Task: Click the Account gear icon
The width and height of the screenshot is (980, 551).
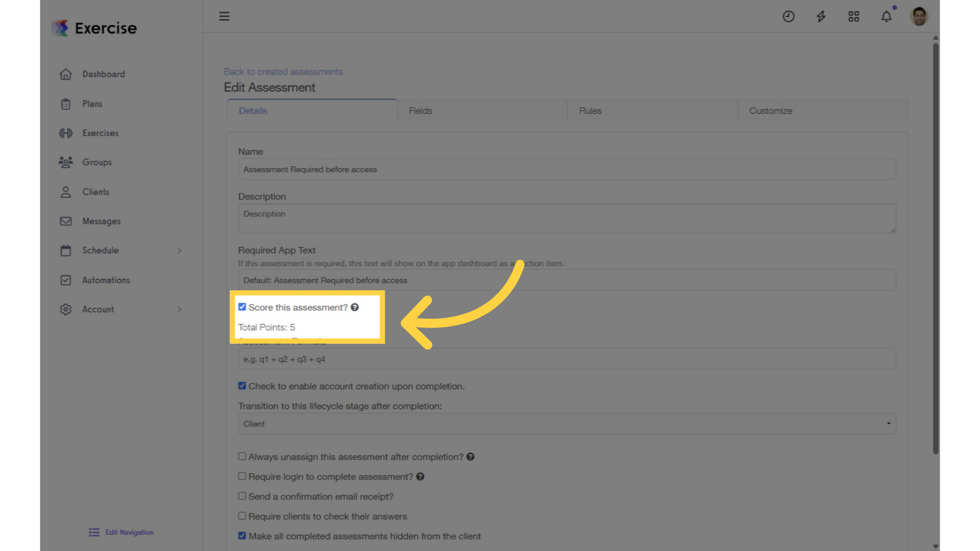Action: pos(66,309)
